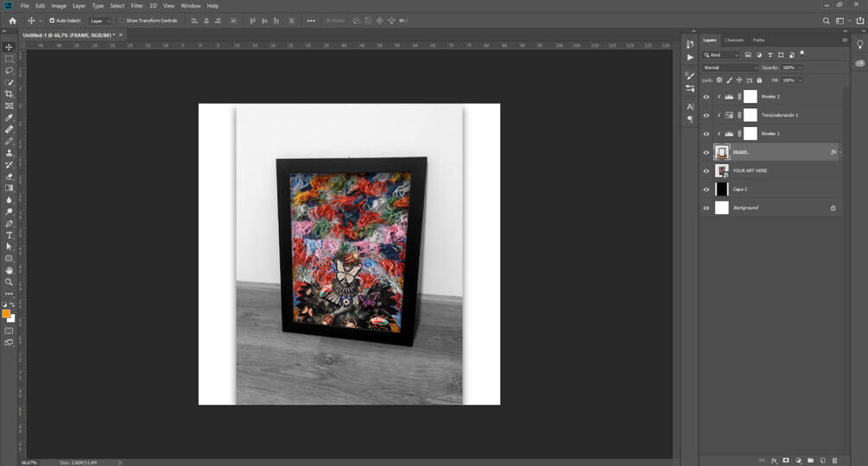Screen dimensions: 868x466
Task: Select the Capa 2 layer black thumbnail
Action: [722, 189]
